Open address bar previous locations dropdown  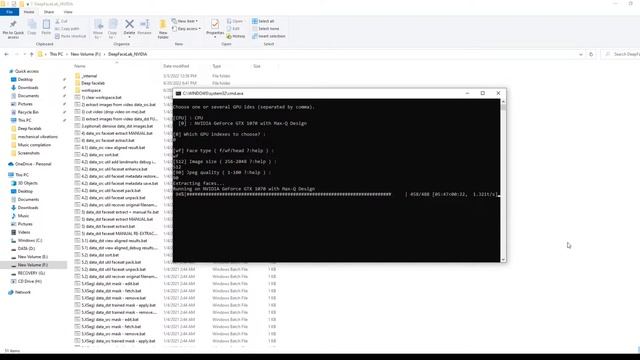pyautogui.click(x=581, y=54)
